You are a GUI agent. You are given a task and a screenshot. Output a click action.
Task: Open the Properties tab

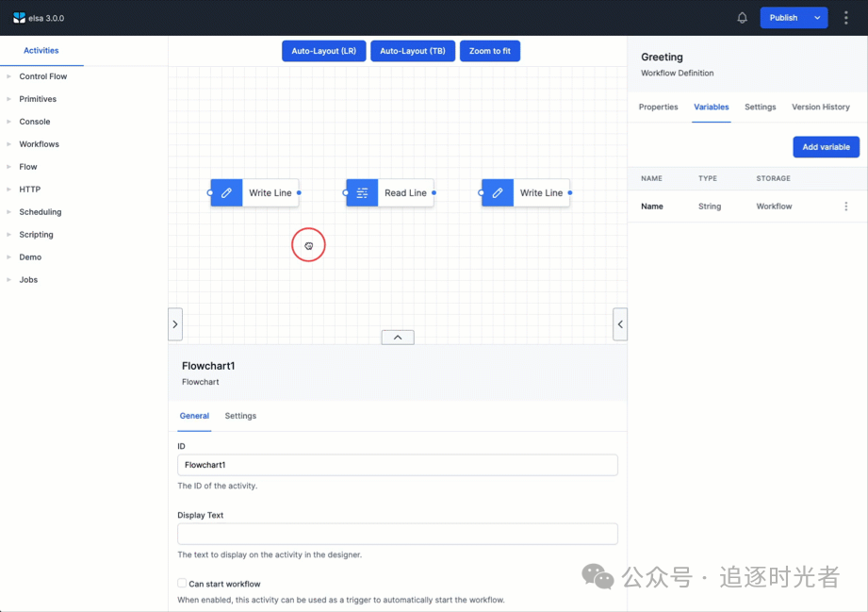tap(658, 107)
